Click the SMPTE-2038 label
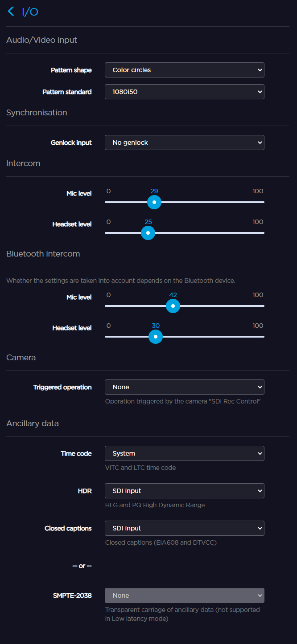 click(72, 596)
